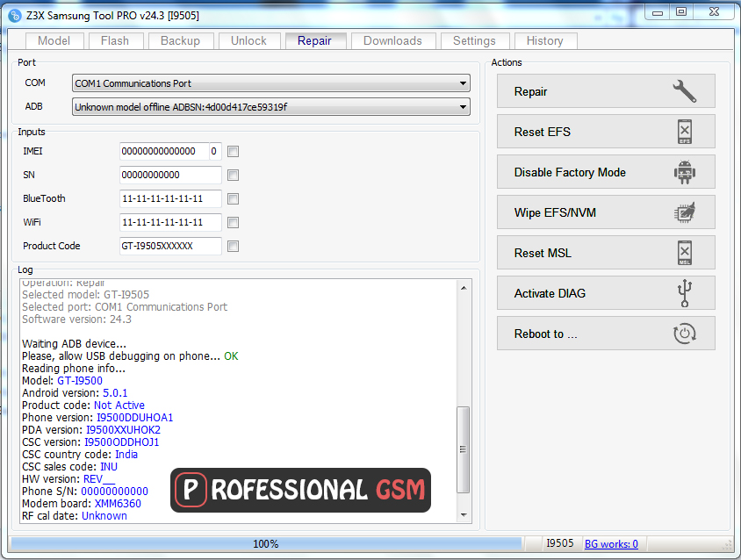Click 'CSC sales code: INU' log line
Viewport: 741px width, 560px height.
click(69, 466)
